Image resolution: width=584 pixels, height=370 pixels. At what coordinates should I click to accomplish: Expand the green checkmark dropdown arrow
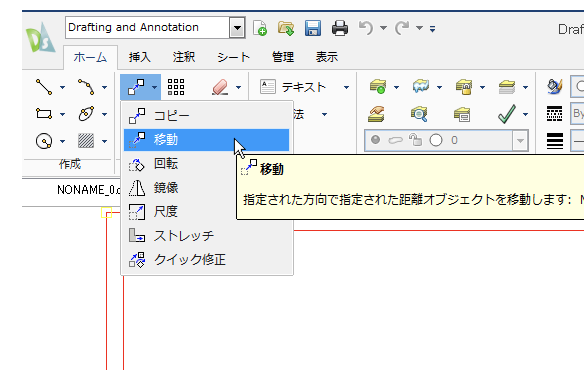(x=525, y=114)
